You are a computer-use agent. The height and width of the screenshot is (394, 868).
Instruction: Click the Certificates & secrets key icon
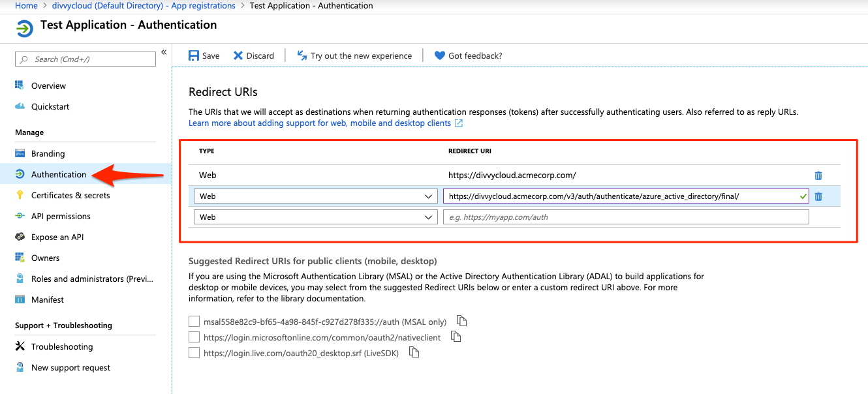click(x=20, y=195)
